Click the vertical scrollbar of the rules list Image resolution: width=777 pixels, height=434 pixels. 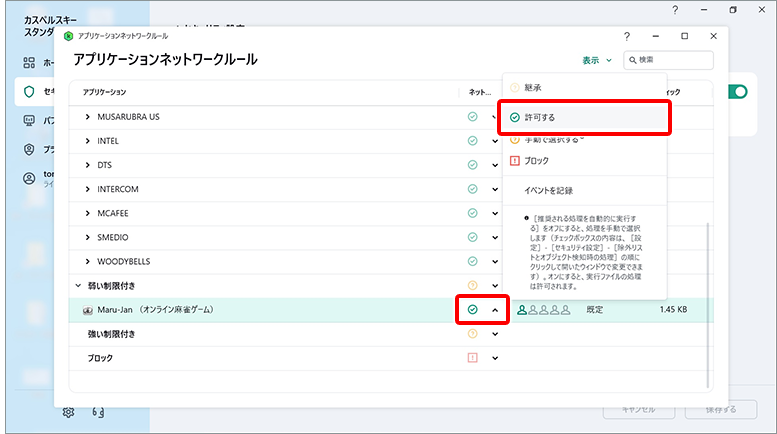[708, 305]
